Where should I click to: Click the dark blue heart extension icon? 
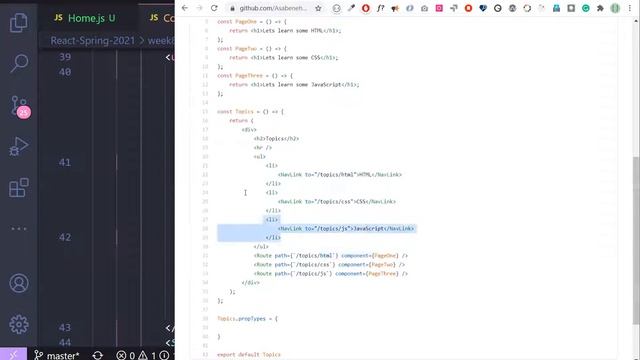pos(483,8)
